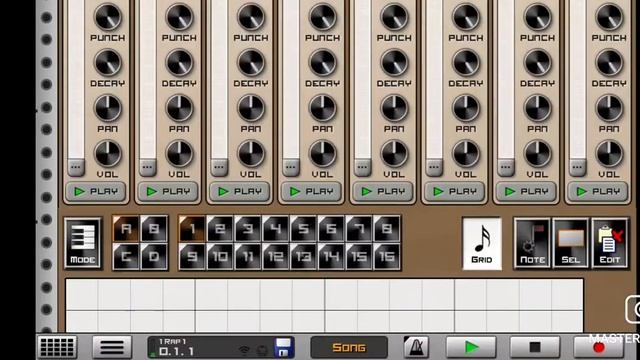Toggle the metronome icon
Image resolution: width=640 pixels, height=360 pixels.
tap(416, 347)
